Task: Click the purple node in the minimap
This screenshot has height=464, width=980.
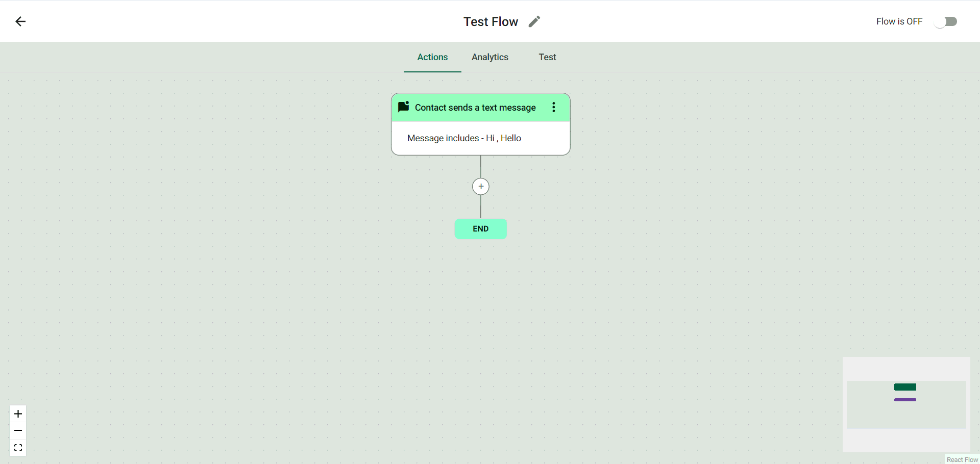Action: pos(905,400)
